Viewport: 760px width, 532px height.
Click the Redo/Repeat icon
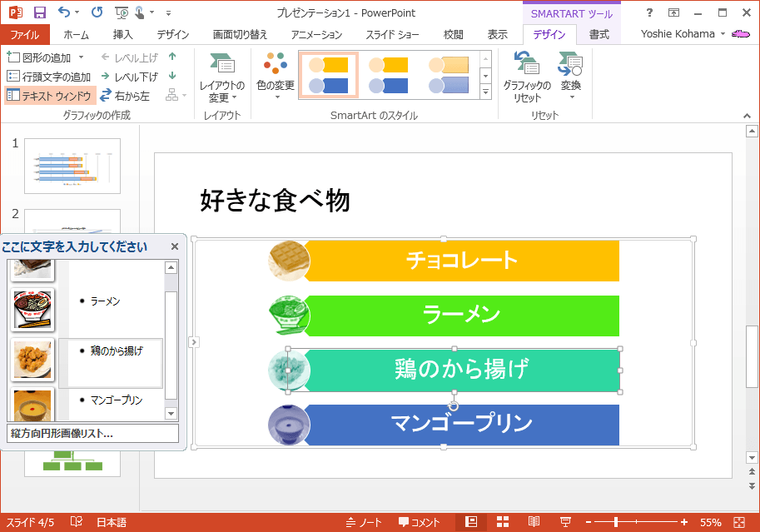pyautogui.click(x=97, y=12)
